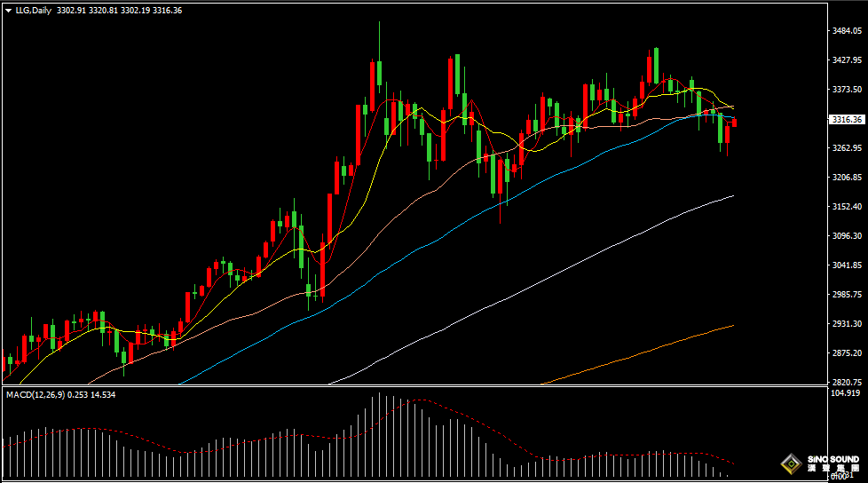Open the dropdown triangle beside LLG,Daily
Screen dimensions: 868x483
coord(9,10)
